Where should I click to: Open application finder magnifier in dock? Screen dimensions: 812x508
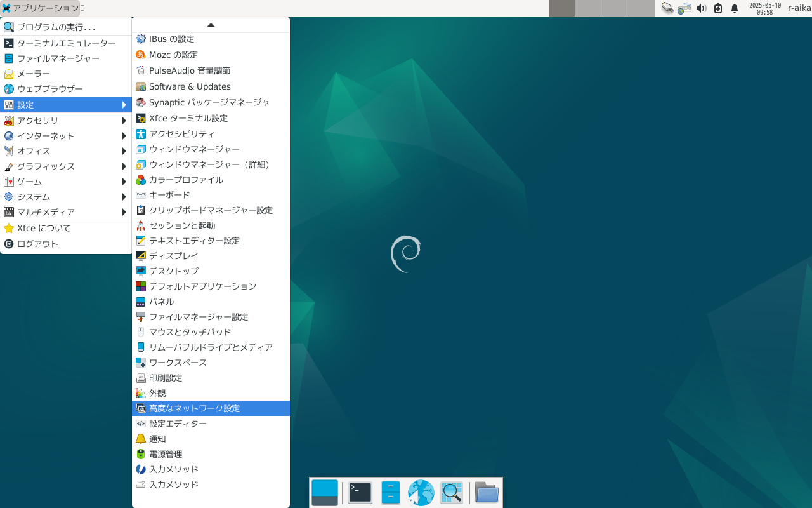452,493
